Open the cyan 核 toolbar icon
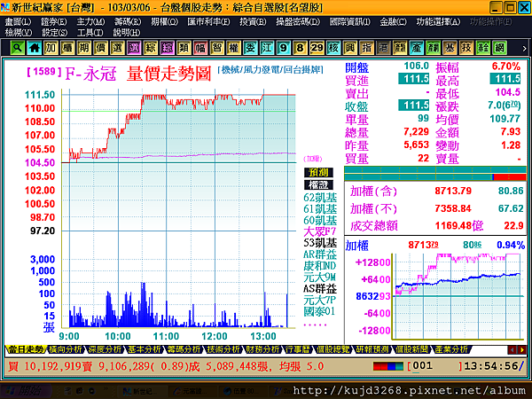Image resolution: width=532 pixels, height=399 pixels. 333,48
